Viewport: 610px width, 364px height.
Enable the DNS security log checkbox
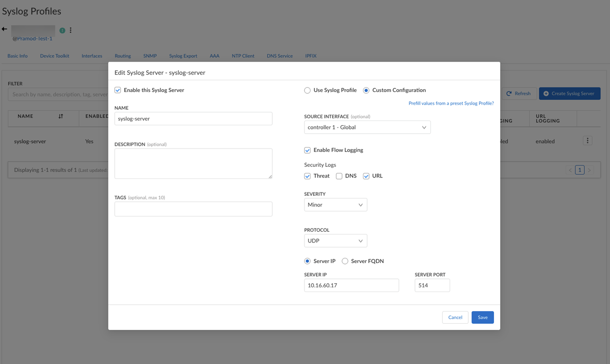pyautogui.click(x=339, y=176)
